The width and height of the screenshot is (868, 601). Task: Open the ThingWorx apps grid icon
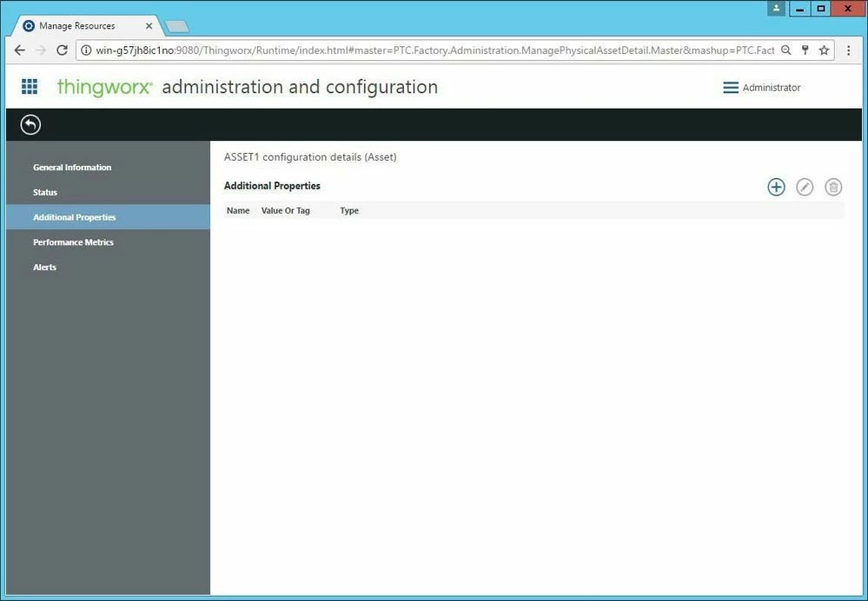[30, 86]
